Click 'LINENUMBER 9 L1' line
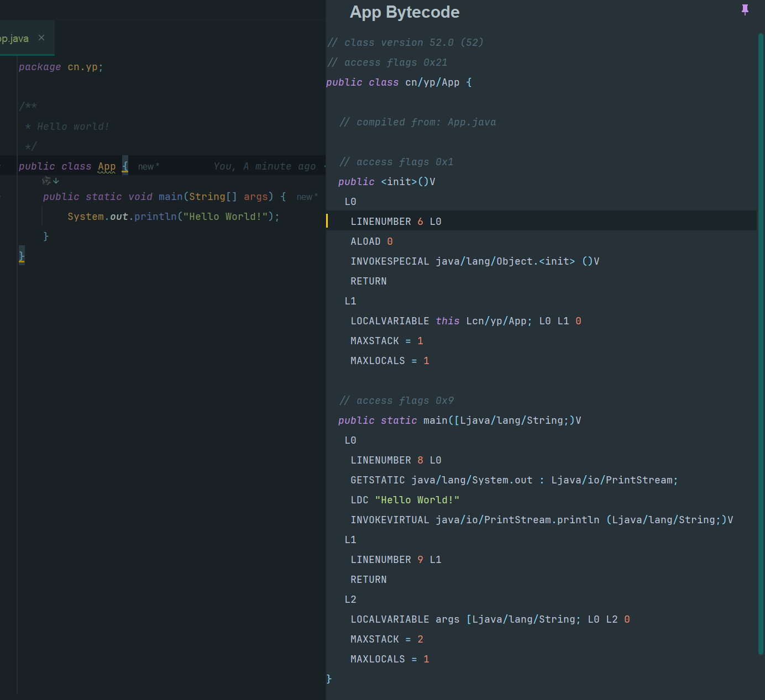765x700 pixels. (x=396, y=560)
